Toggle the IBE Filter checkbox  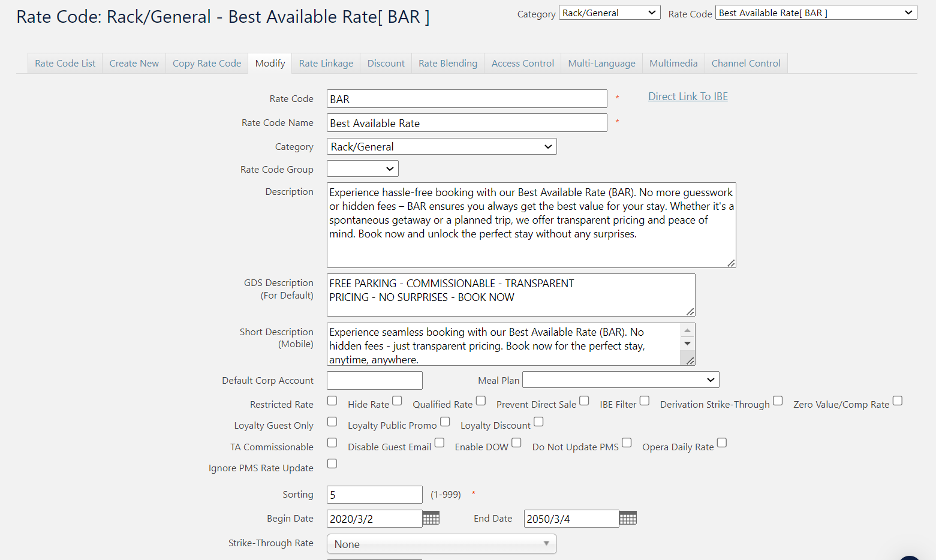click(644, 400)
